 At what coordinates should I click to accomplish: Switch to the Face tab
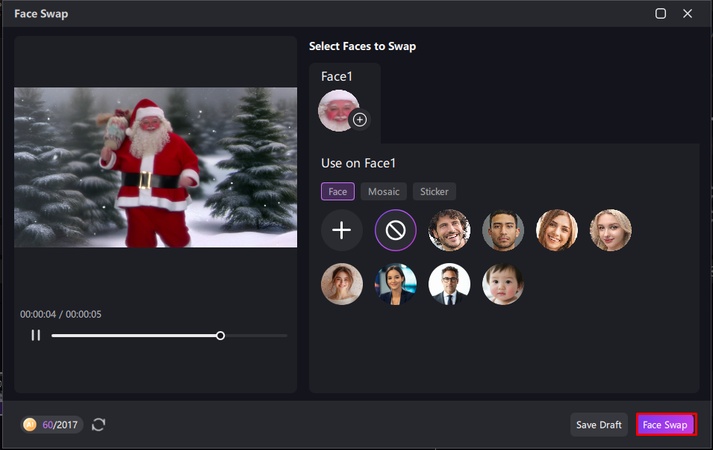[x=338, y=191]
